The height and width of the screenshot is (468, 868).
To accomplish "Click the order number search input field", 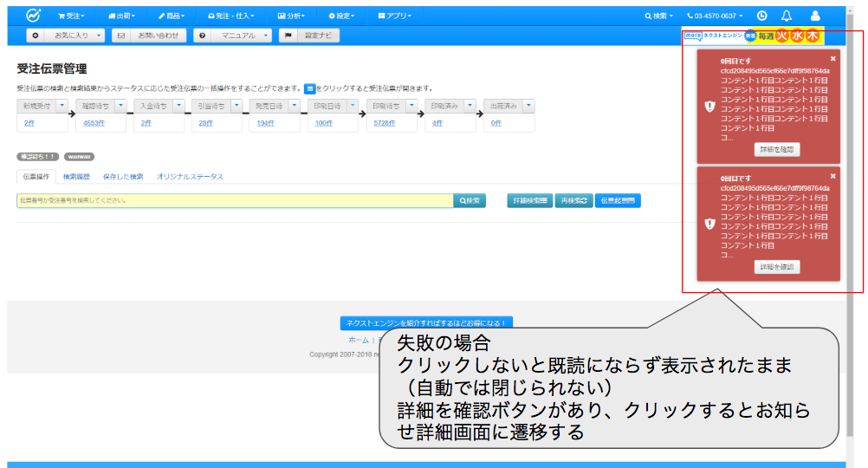I will (x=234, y=200).
